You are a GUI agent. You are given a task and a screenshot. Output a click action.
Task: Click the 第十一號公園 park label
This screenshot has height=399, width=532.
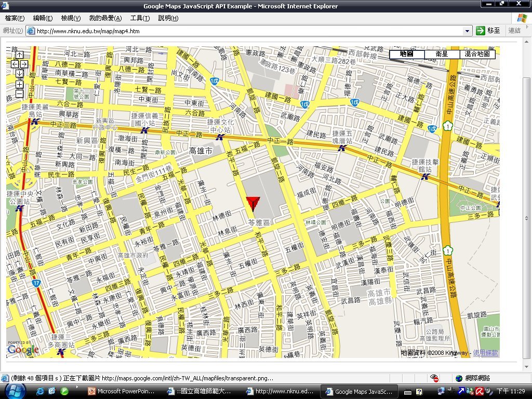click(x=82, y=94)
